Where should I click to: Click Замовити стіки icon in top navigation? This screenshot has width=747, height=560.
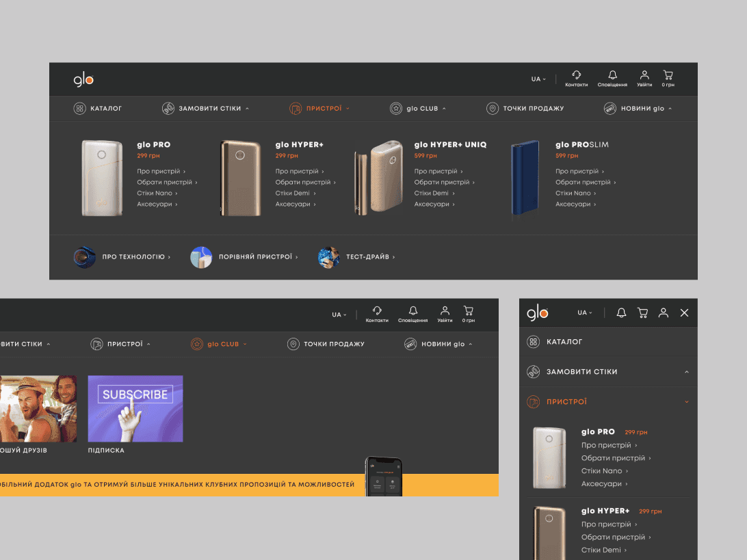point(168,109)
